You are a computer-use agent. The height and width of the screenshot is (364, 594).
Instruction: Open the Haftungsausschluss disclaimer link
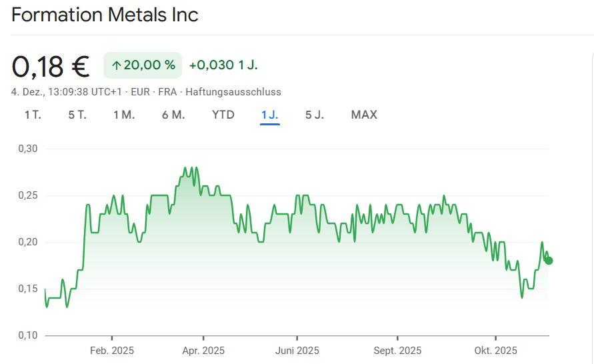233,92
